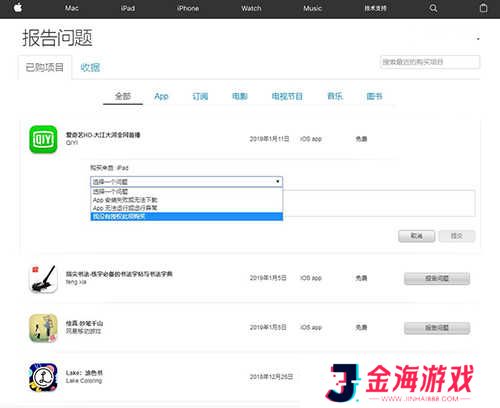Select the 已购项目 tab
500x408 pixels.
(45, 67)
